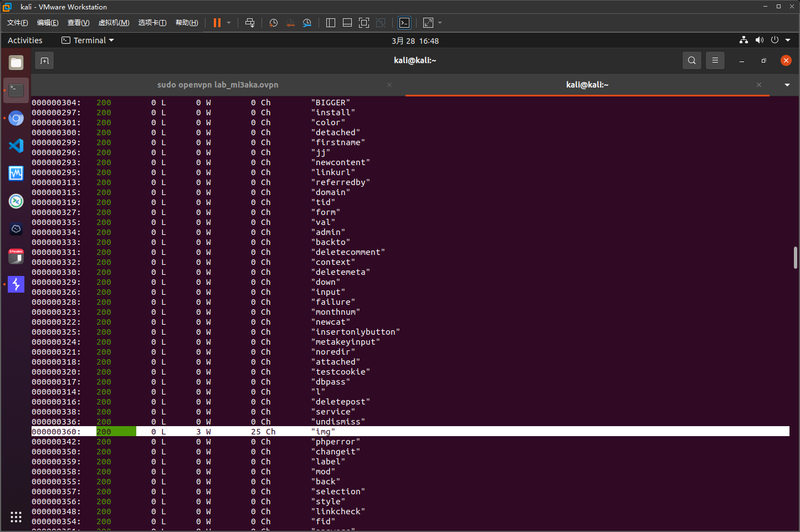Click the "phperror" payload text
This screenshot has height=532, width=800.
[336, 442]
